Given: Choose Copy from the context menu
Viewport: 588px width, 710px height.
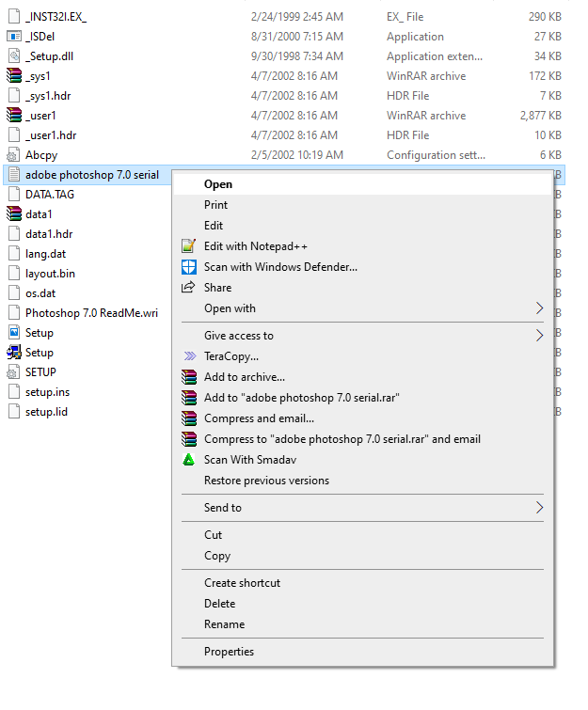Looking at the screenshot, I should pos(362,555).
